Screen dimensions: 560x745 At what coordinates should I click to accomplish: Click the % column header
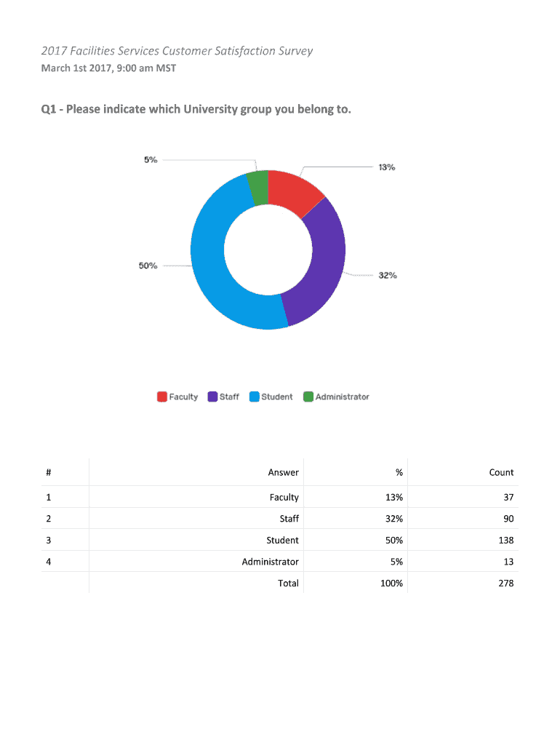399,472
